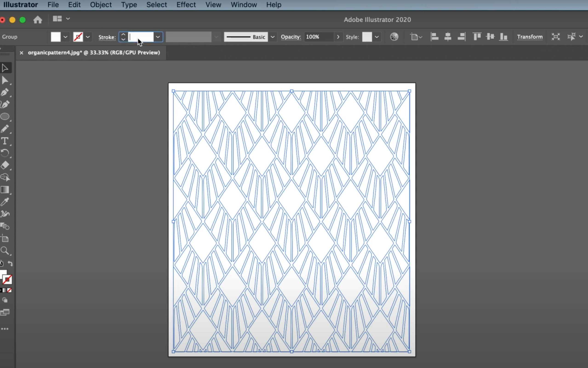Image resolution: width=588 pixels, height=368 pixels.
Task: Open the Stroke color dropdown arrow
Action: click(x=88, y=37)
